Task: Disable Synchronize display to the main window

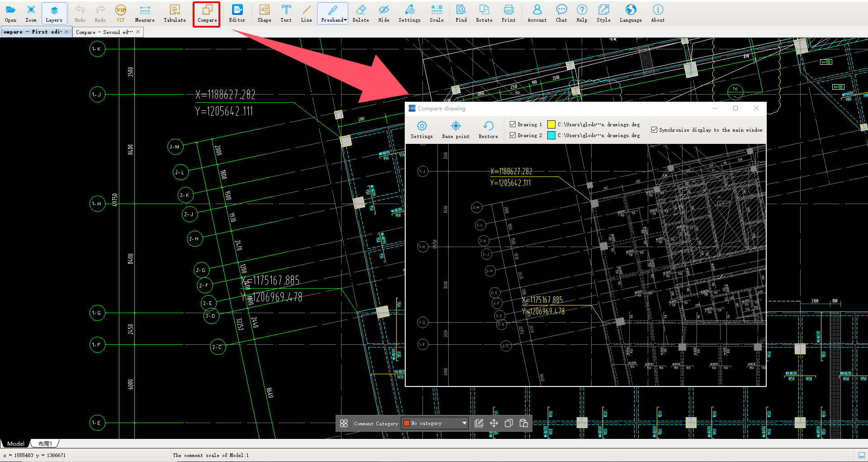Action: tap(654, 130)
